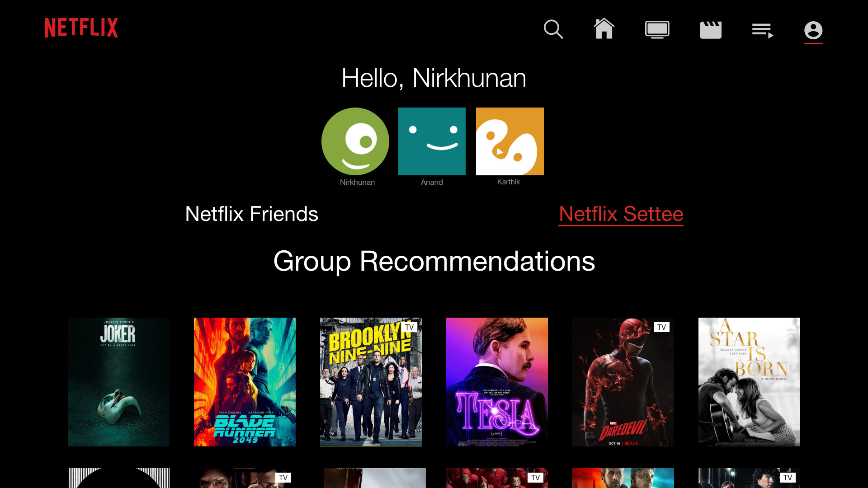Open the Tesla movie poster
Viewport: 868px width, 488px height.
tap(497, 382)
